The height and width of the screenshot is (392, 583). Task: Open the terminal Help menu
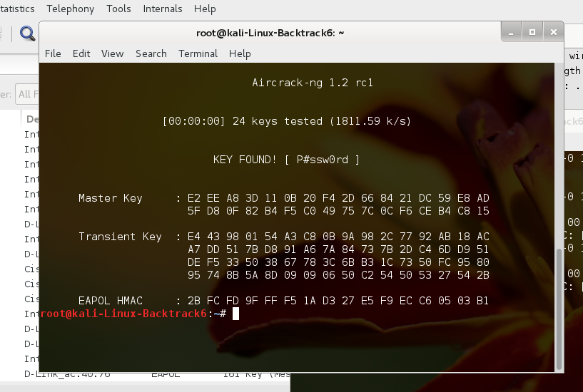click(x=240, y=54)
